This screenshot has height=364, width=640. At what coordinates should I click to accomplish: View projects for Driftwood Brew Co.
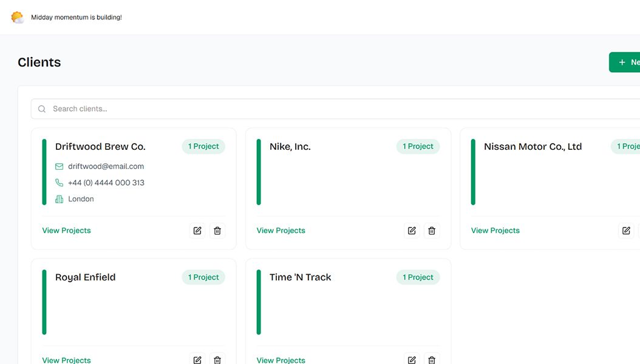coord(67,231)
